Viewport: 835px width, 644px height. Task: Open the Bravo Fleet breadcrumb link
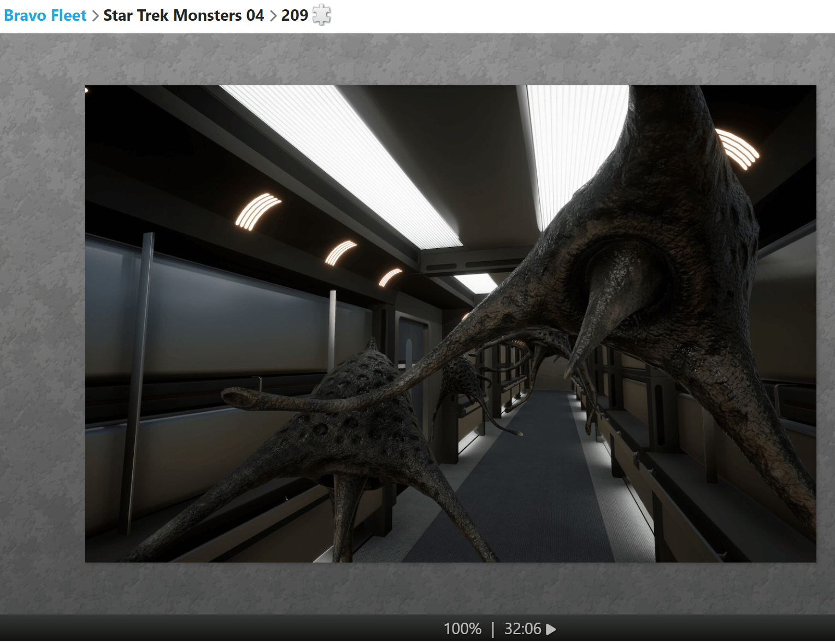[x=45, y=15]
